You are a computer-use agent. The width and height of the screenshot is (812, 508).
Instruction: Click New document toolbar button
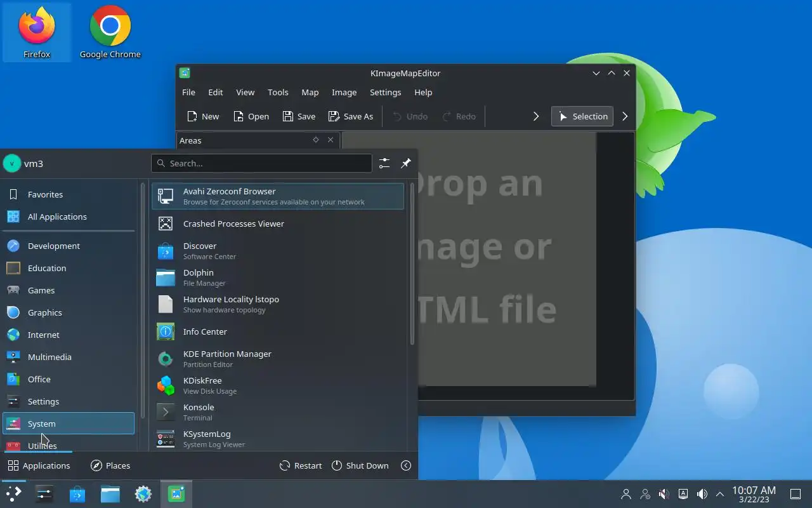[x=203, y=116]
